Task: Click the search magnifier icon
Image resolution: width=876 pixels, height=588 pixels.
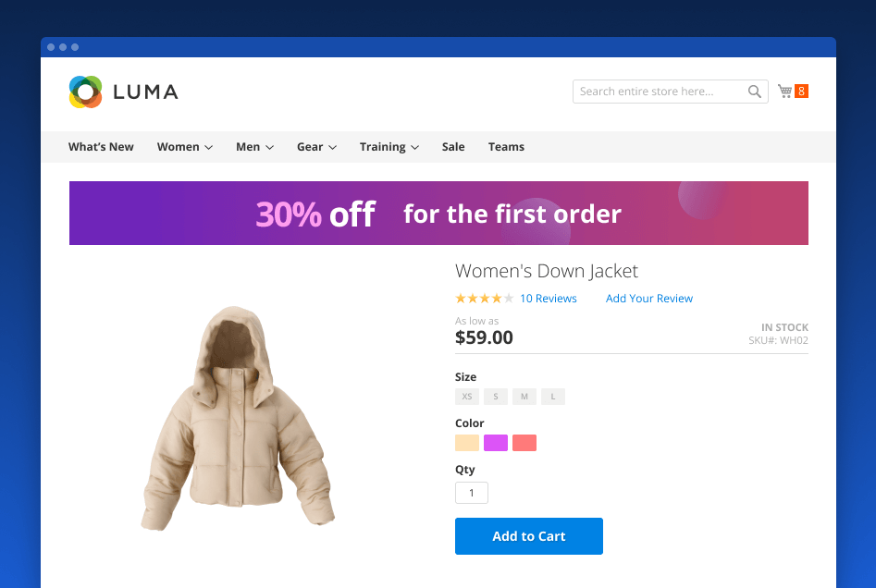Action: pos(755,92)
